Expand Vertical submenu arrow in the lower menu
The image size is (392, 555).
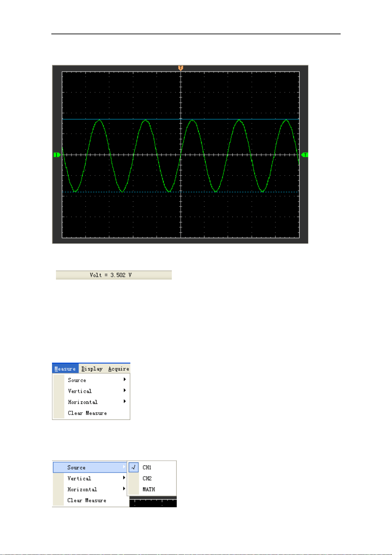[124, 478]
